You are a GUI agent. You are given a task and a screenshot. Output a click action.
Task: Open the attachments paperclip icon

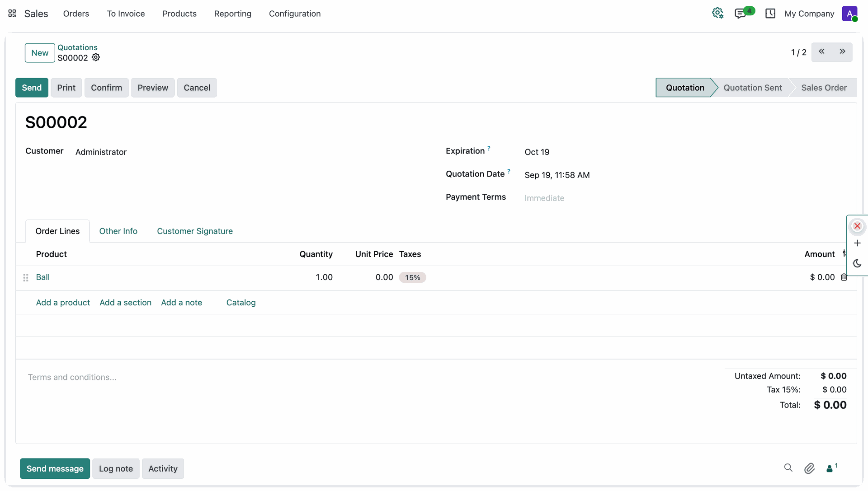coord(809,468)
